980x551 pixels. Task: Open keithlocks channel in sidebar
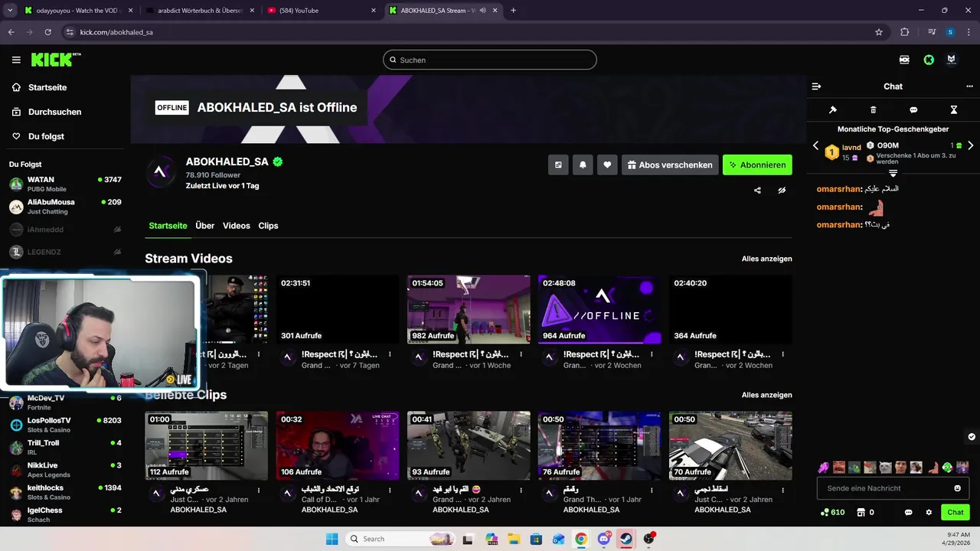pos(65,492)
